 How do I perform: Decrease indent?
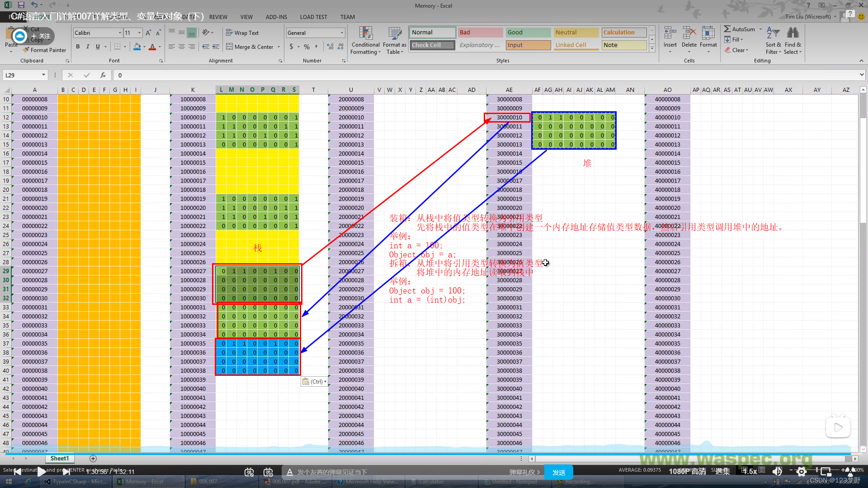click(x=206, y=47)
